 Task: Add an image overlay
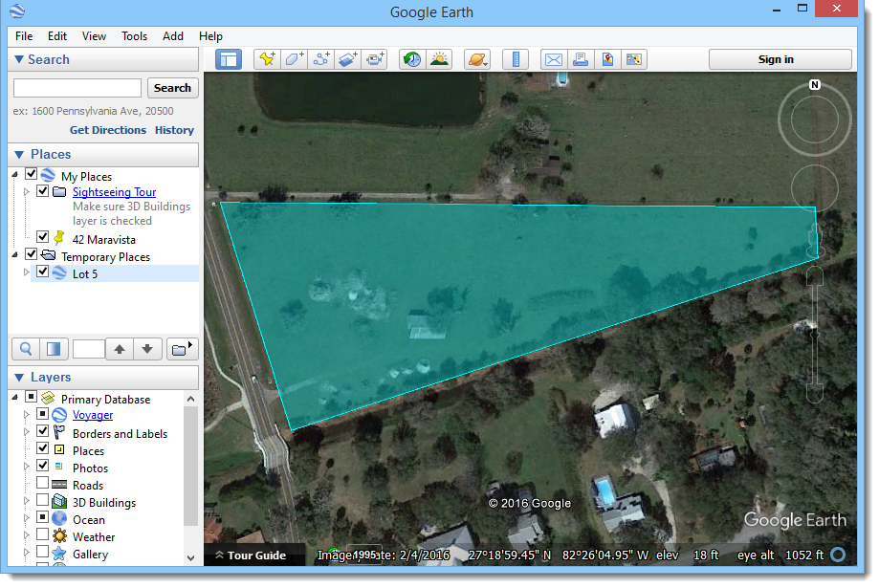347,59
